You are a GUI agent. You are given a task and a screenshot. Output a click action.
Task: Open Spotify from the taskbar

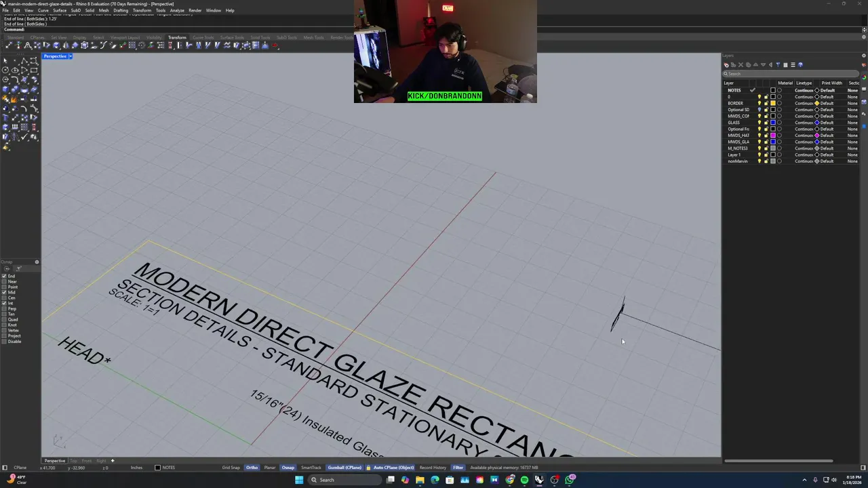tap(524, 480)
